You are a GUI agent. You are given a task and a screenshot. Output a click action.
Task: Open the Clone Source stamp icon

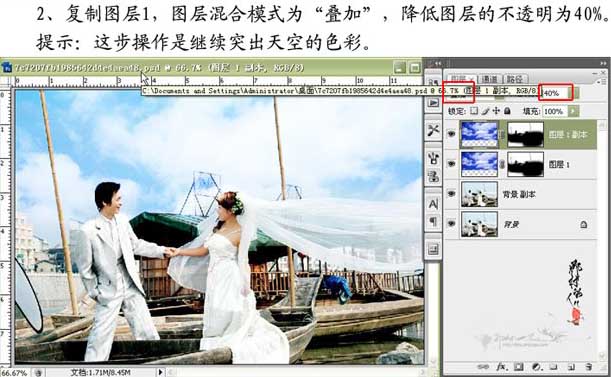tap(433, 176)
